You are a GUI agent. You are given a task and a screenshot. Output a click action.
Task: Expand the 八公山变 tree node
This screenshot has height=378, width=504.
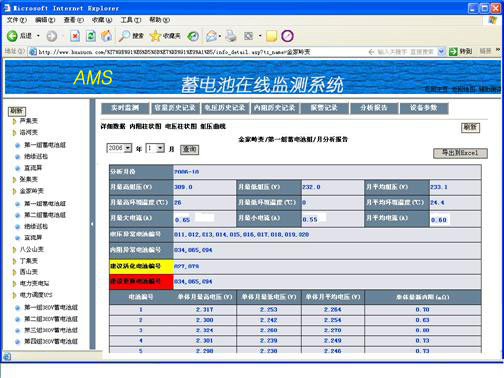tap(14, 249)
